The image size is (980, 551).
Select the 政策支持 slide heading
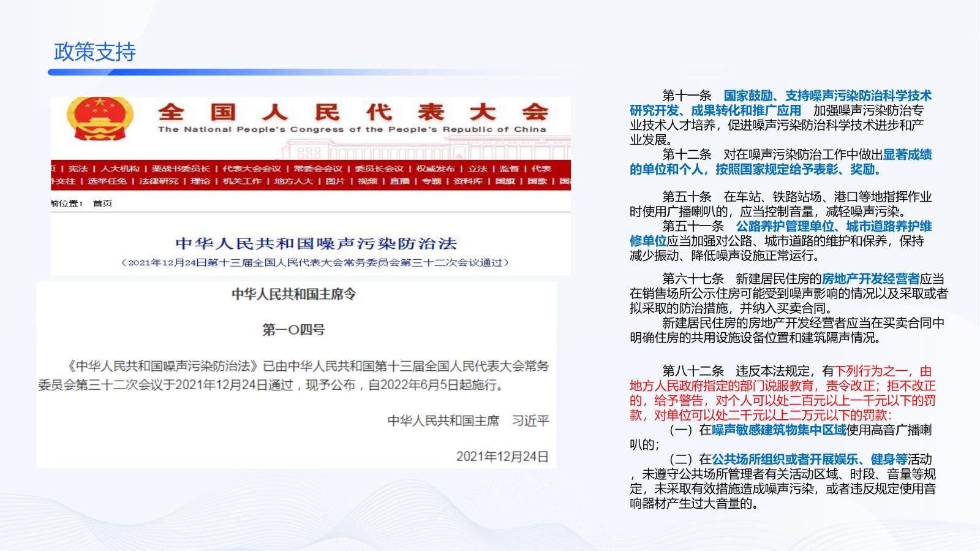click(95, 52)
